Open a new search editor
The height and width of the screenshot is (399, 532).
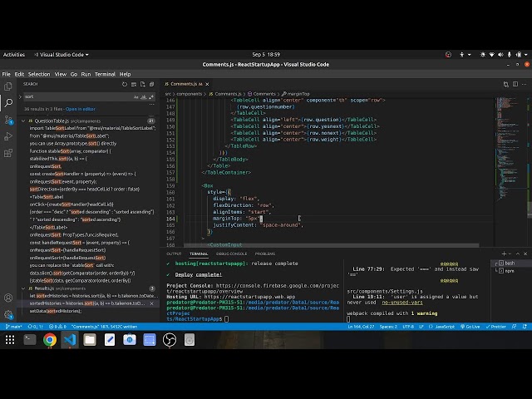pyautogui.click(x=142, y=84)
